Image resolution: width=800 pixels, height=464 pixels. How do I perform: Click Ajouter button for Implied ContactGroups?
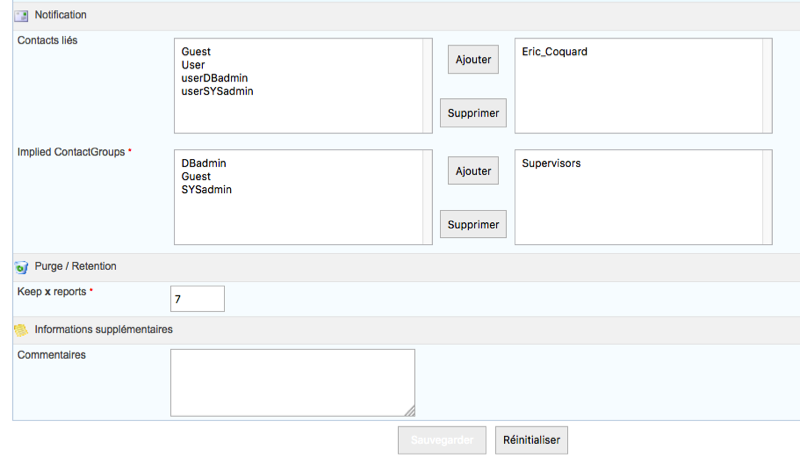[473, 171]
